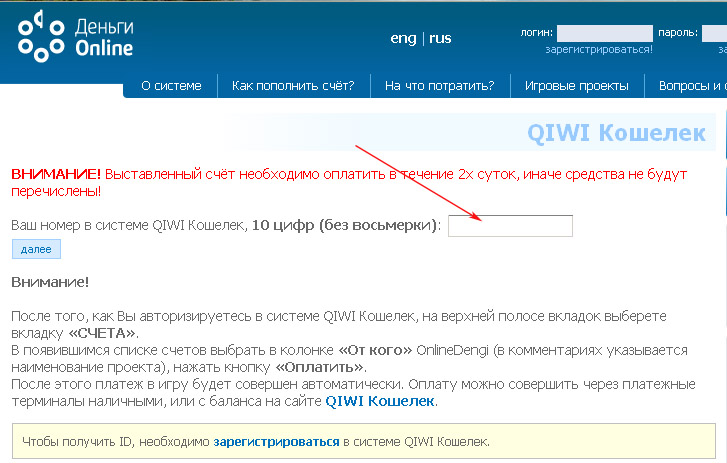Open the Вопросы и menu item

coord(692,86)
